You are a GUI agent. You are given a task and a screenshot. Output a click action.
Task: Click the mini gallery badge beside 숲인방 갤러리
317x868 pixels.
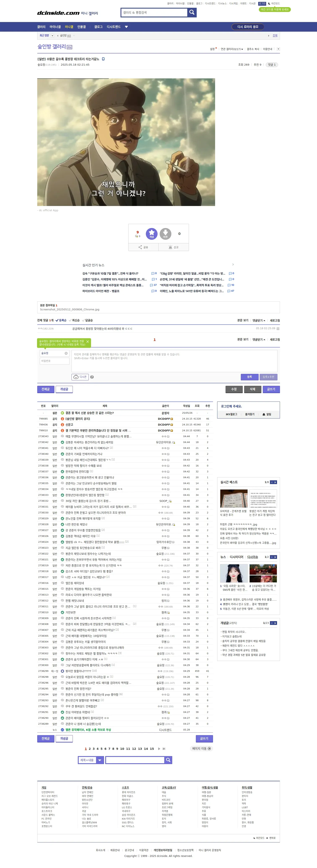coord(69,47)
